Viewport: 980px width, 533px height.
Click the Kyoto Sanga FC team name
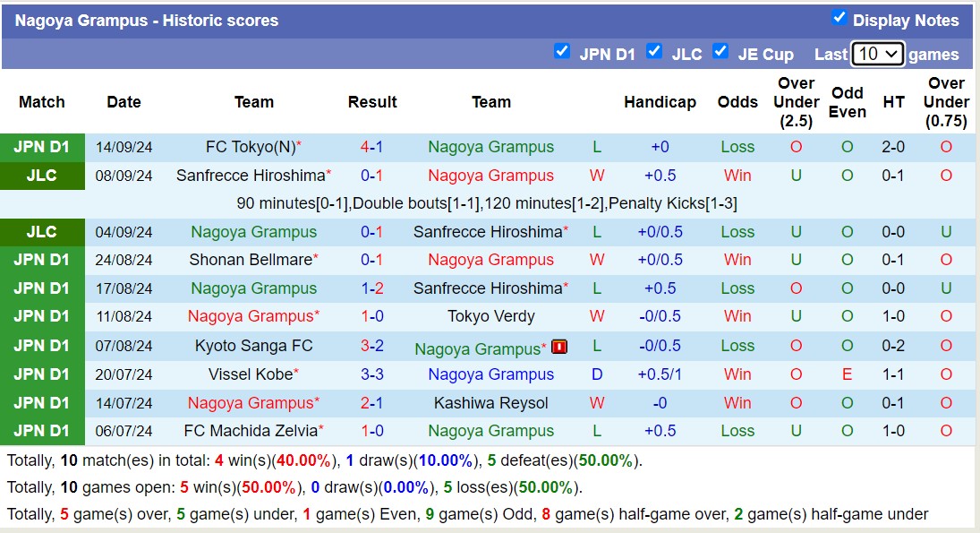[254, 346]
